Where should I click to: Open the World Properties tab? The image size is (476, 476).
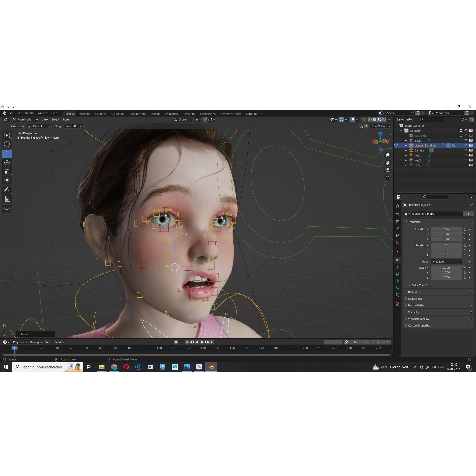397,242
